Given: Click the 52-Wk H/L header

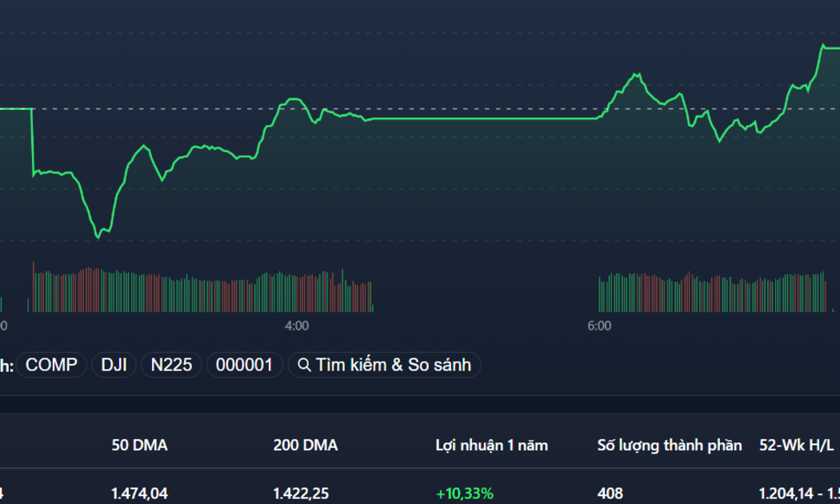Looking at the screenshot, I should [797, 445].
